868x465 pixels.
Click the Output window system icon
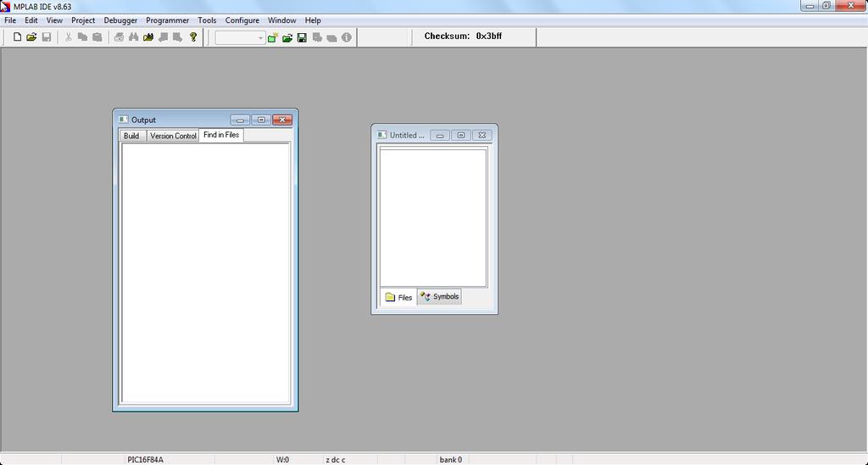point(123,120)
